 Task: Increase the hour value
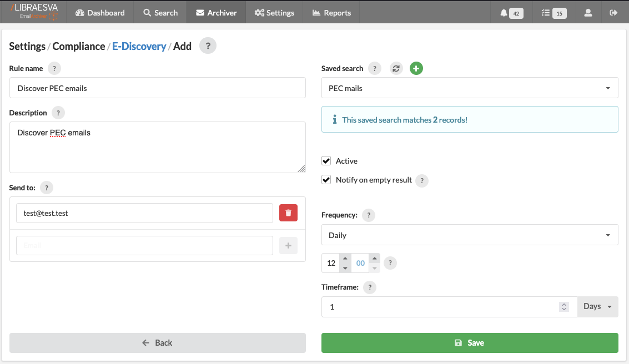345,258
